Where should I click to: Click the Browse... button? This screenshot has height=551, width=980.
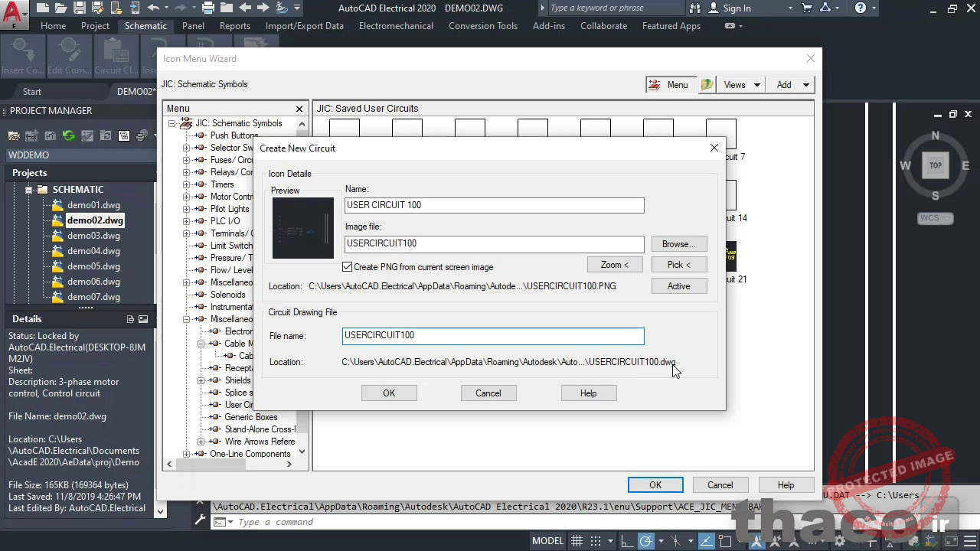(x=678, y=244)
